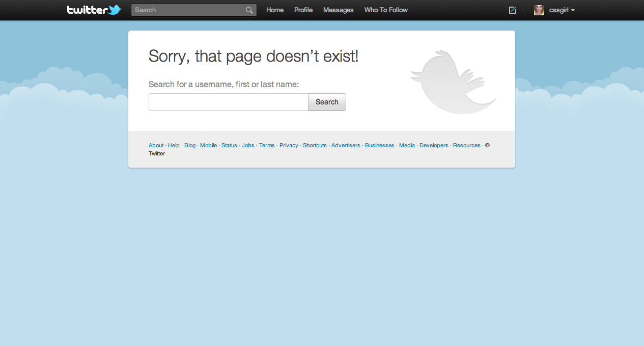Open the Jobs footer link

248,145
